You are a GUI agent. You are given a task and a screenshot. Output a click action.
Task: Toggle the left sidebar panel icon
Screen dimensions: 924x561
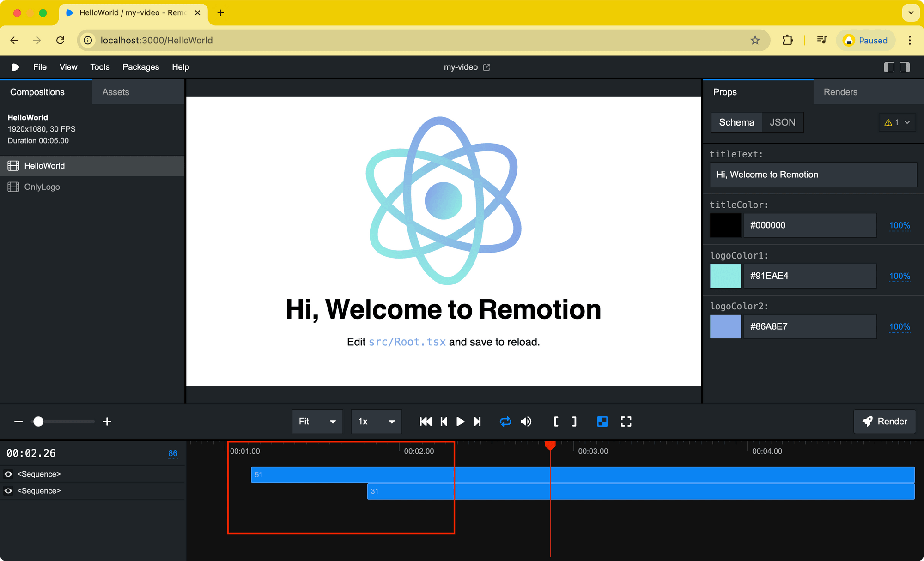point(889,67)
